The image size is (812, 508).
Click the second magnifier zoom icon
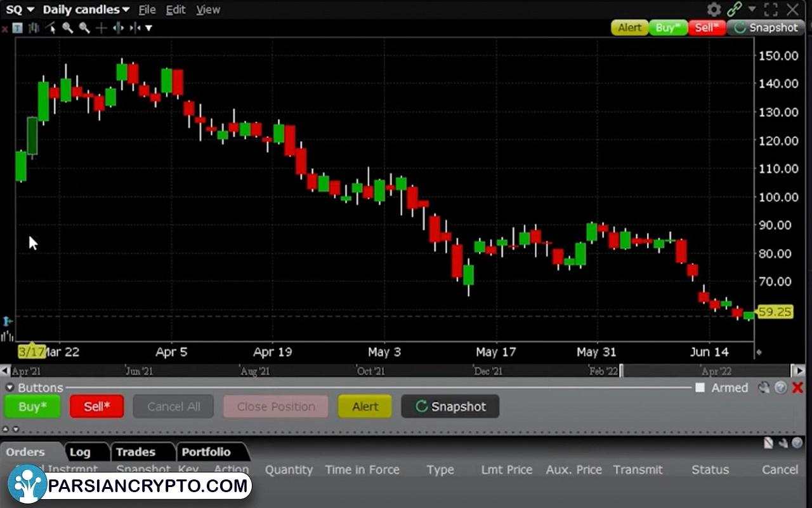pyautogui.click(x=84, y=28)
